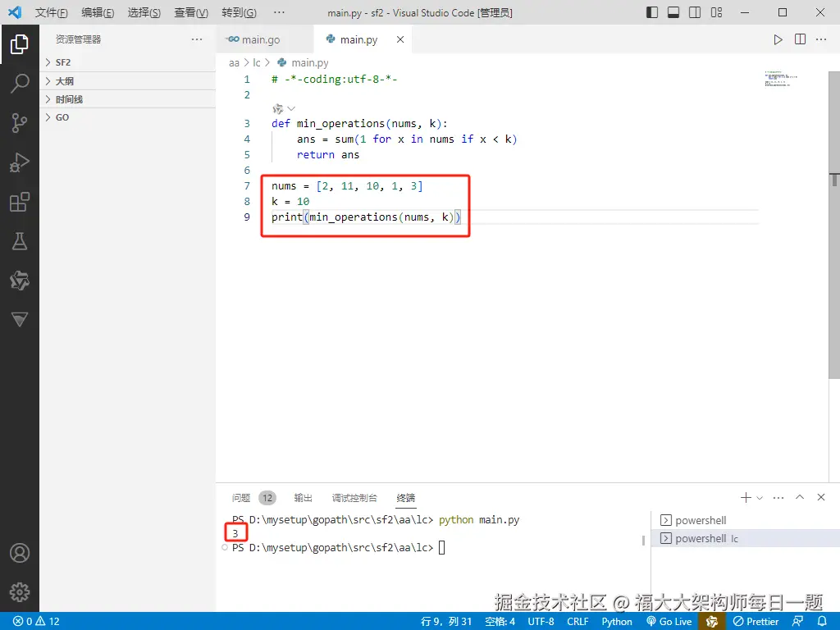Run the Python file with play button
Viewport: 840px width, 630px height.
pyautogui.click(x=778, y=39)
